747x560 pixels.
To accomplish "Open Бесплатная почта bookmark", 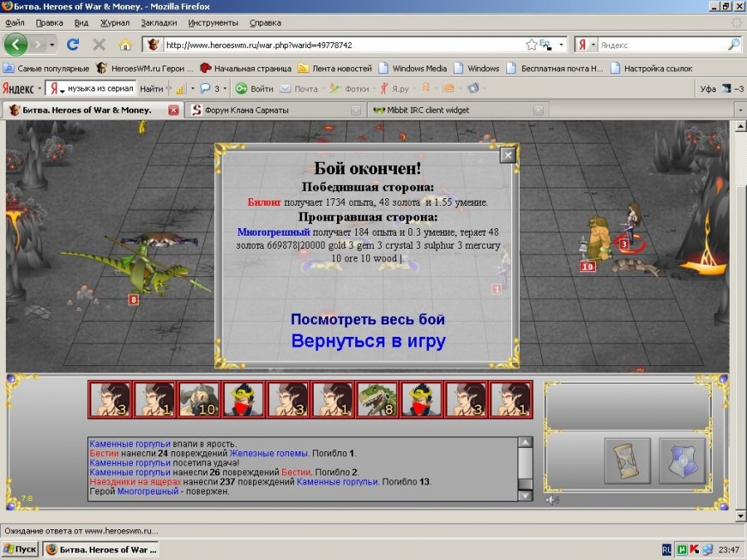I will [555, 69].
